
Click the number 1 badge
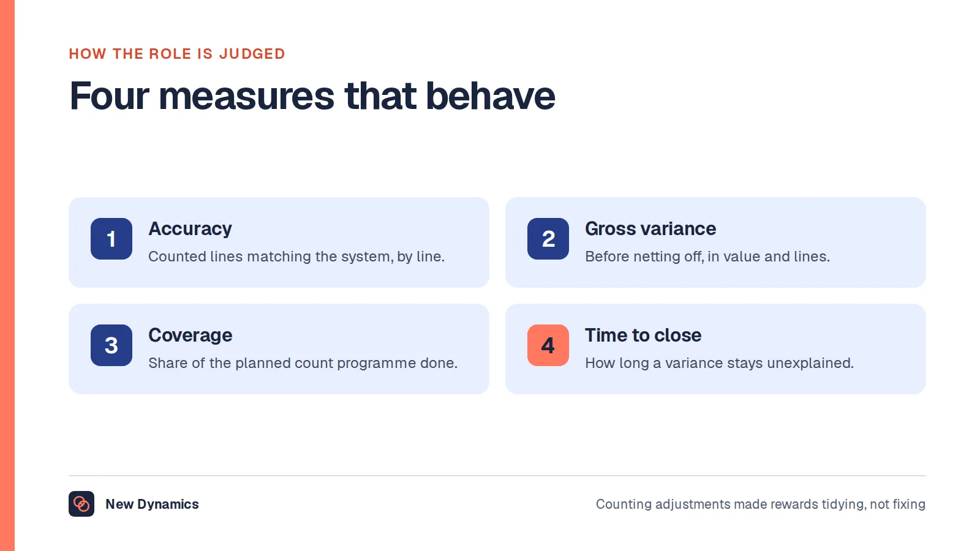click(x=111, y=239)
